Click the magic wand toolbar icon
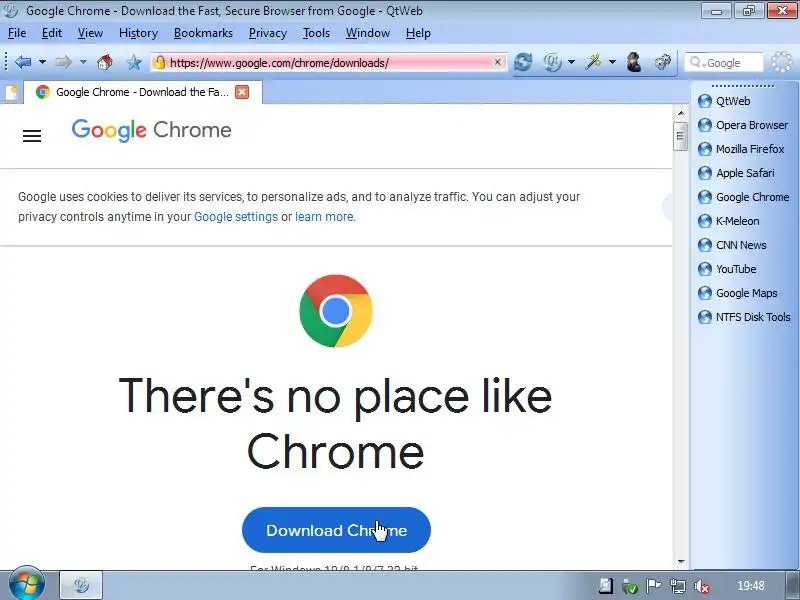 tap(593, 62)
